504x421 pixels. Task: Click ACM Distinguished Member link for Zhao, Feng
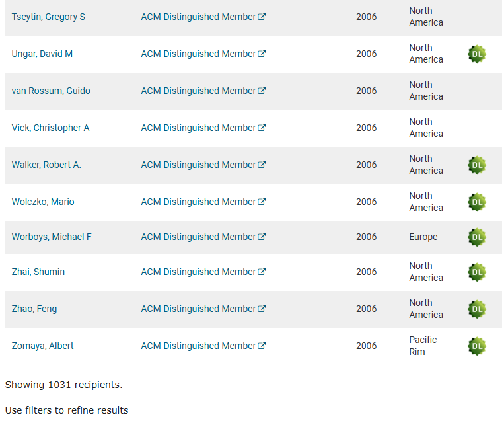tap(198, 309)
